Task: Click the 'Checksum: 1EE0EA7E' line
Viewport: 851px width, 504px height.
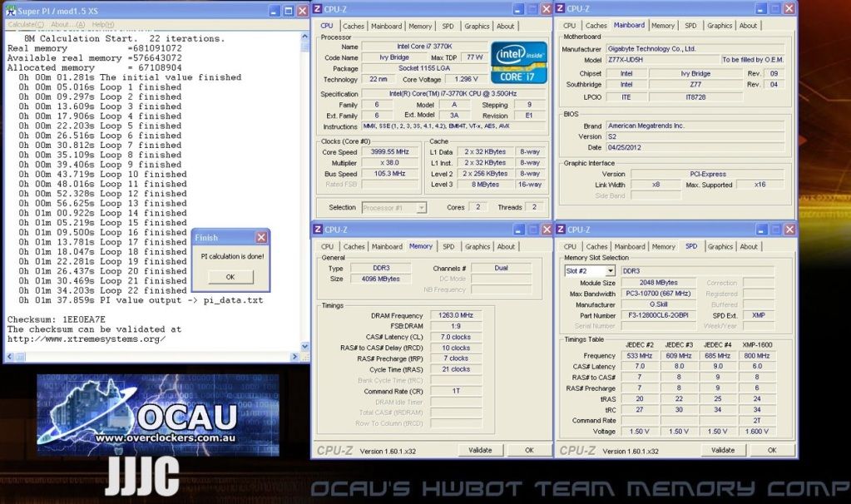Action: [x=57, y=319]
